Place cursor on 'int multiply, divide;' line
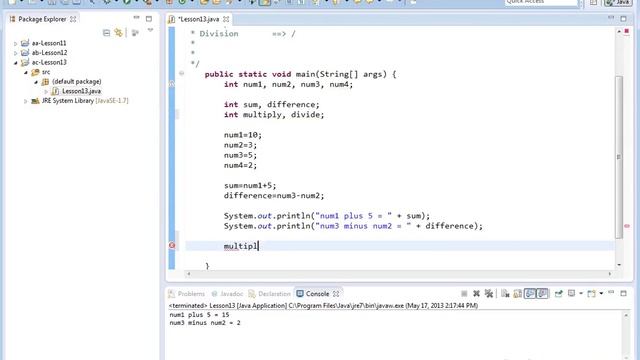Viewport: 640px width, 360px height. (273, 115)
